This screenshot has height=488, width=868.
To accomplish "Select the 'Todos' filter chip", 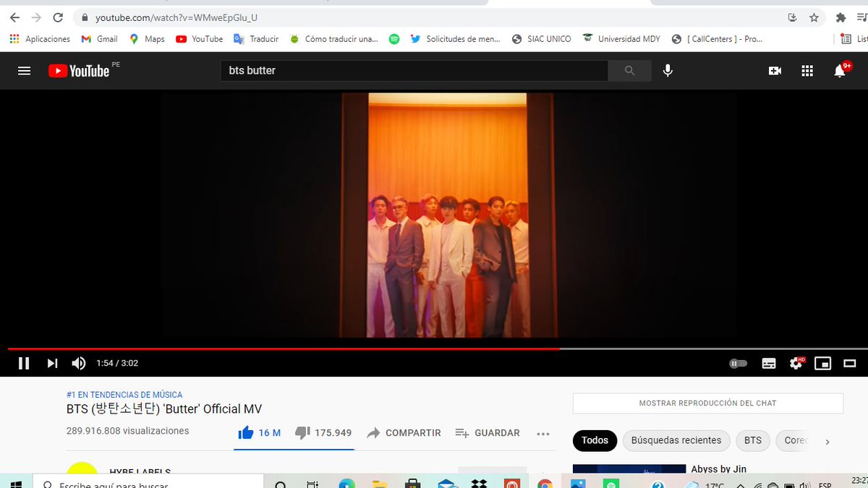I will pyautogui.click(x=595, y=440).
